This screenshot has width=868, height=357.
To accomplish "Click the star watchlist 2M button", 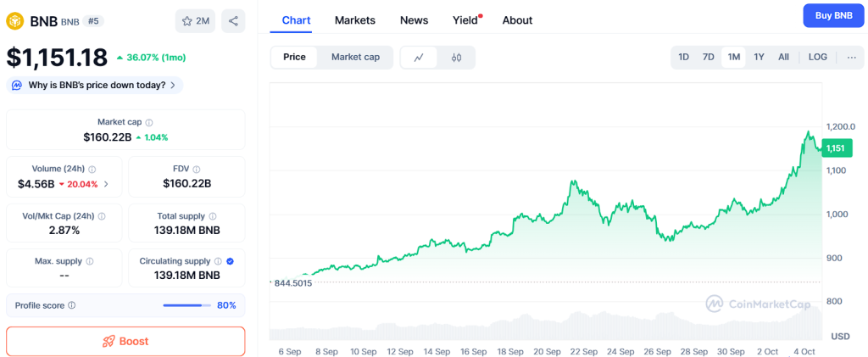I will click(x=195, y=21).
